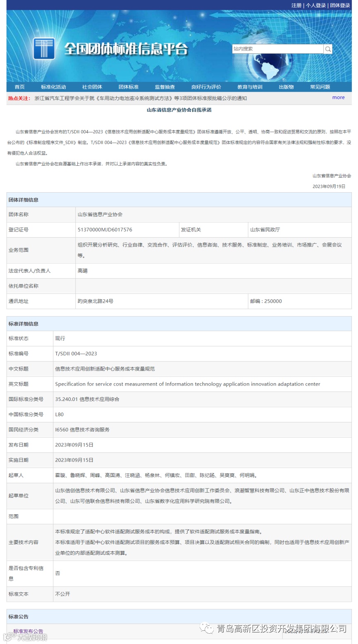Click the 是否包含专利信息 label

(26, 573)
